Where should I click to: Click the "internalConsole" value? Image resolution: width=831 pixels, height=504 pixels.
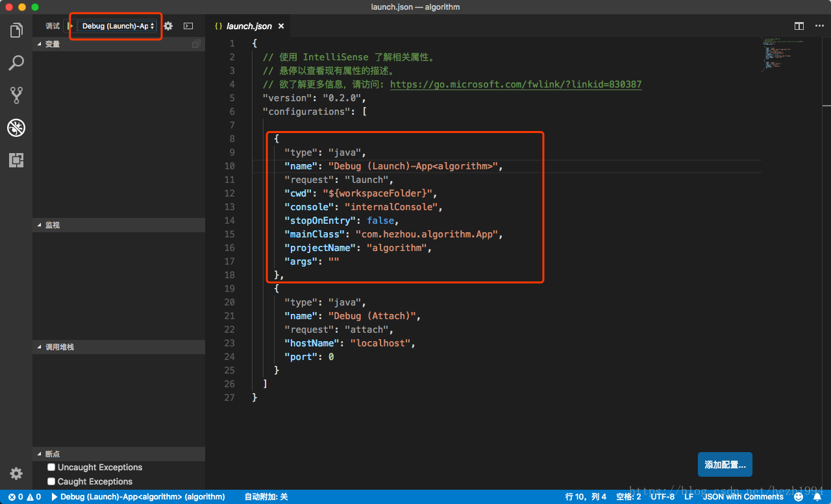point(392,207)
